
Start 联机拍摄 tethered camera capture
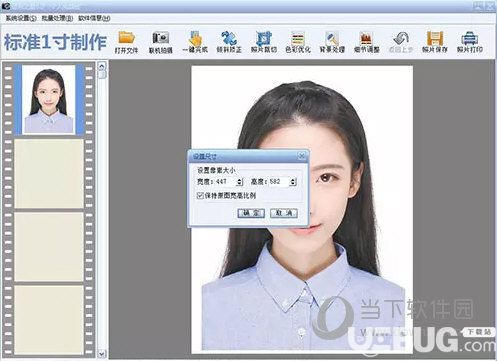pos(161,42)
